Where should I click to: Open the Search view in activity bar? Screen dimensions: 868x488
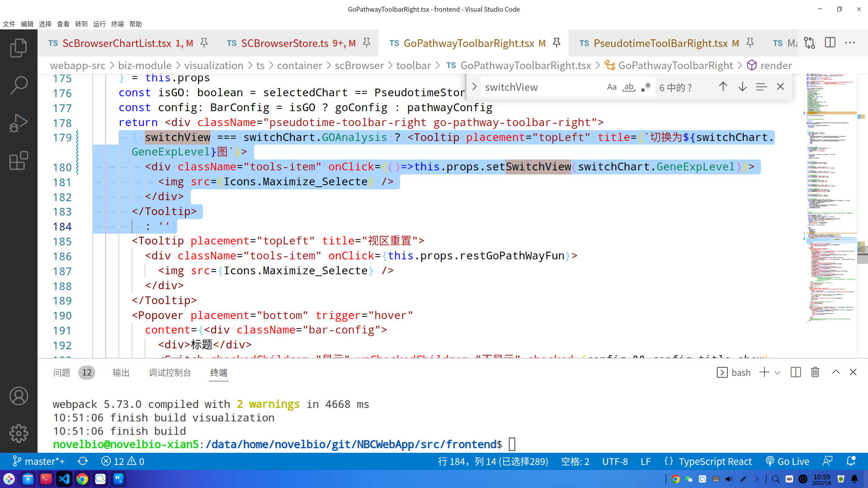click(x=19, y=85)
